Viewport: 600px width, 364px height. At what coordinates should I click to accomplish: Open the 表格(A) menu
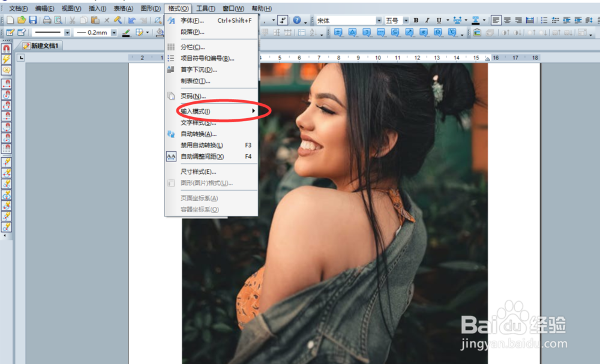[123, 8]
